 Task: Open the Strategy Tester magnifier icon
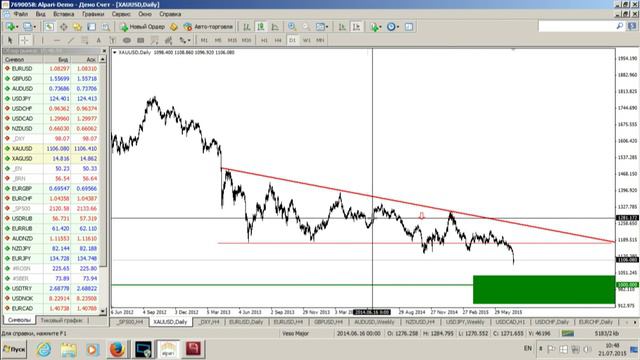[x=106, y=27]
